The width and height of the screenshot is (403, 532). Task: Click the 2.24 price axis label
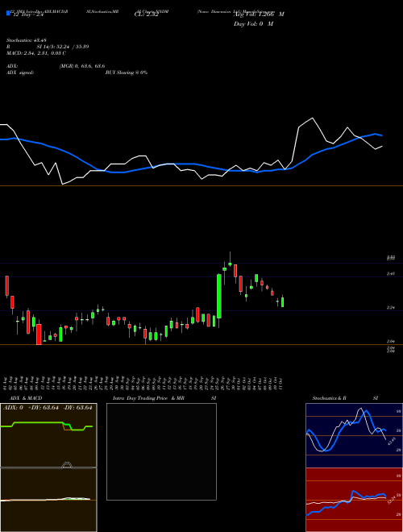tap(390, 307)
